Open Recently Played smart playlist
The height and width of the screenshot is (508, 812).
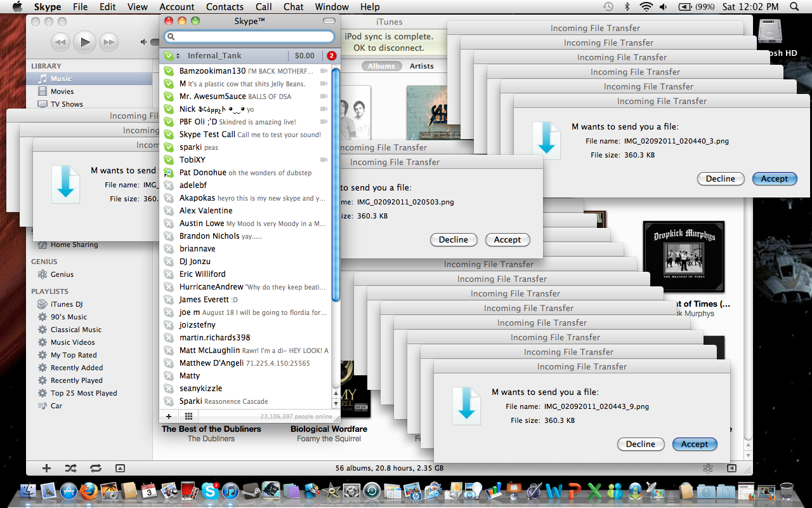pos(89,380)
